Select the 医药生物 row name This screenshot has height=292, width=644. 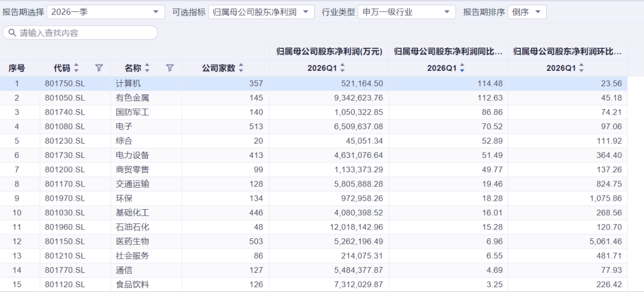(132, 242)
